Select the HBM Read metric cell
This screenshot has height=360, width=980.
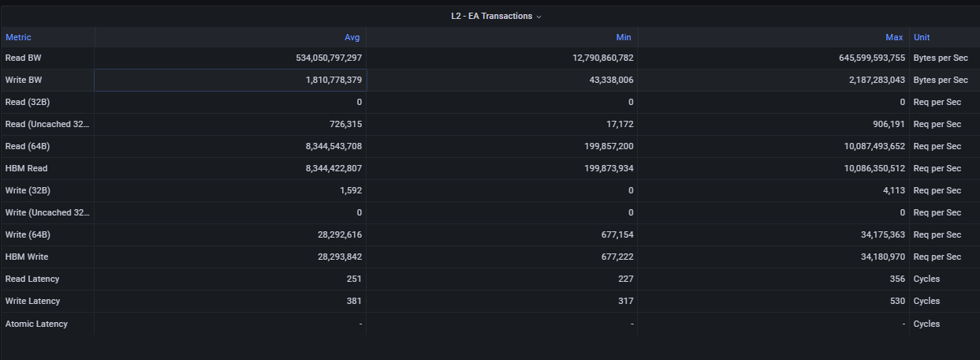coord(47,168)
